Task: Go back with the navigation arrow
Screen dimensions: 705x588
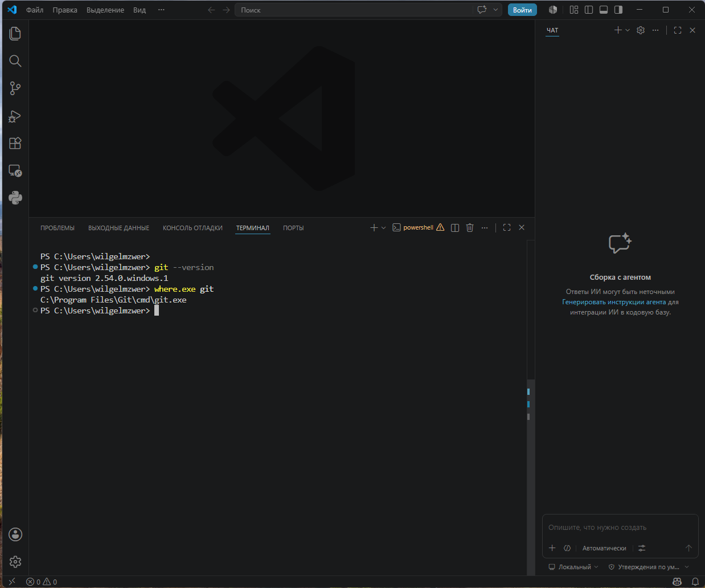Action: 212,10
